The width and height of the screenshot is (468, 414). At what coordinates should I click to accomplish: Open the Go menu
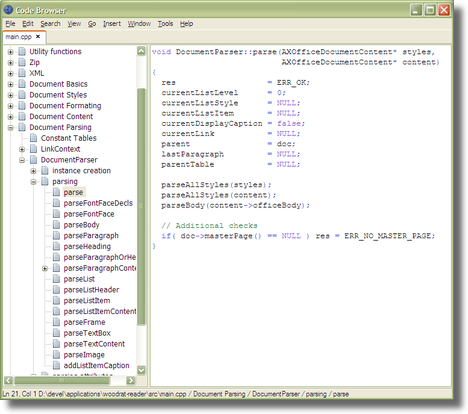(92, 24)
